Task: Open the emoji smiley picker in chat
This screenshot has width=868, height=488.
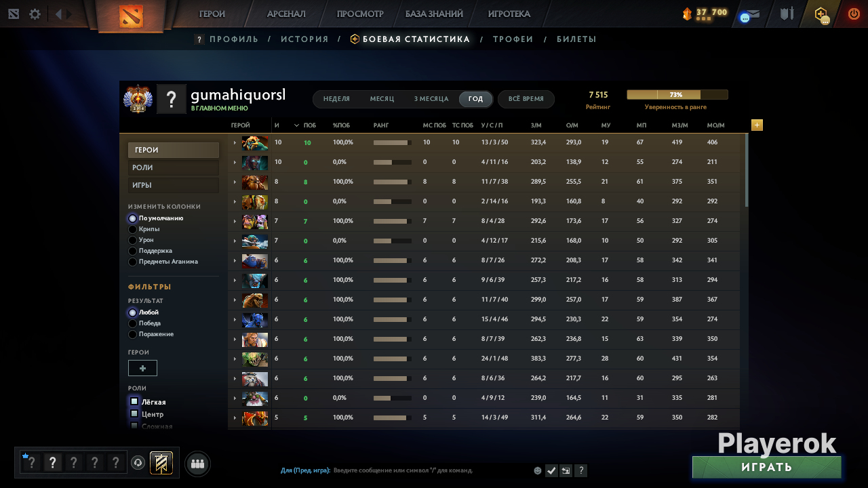Action: pyautogui.click(x=538, y=470)
